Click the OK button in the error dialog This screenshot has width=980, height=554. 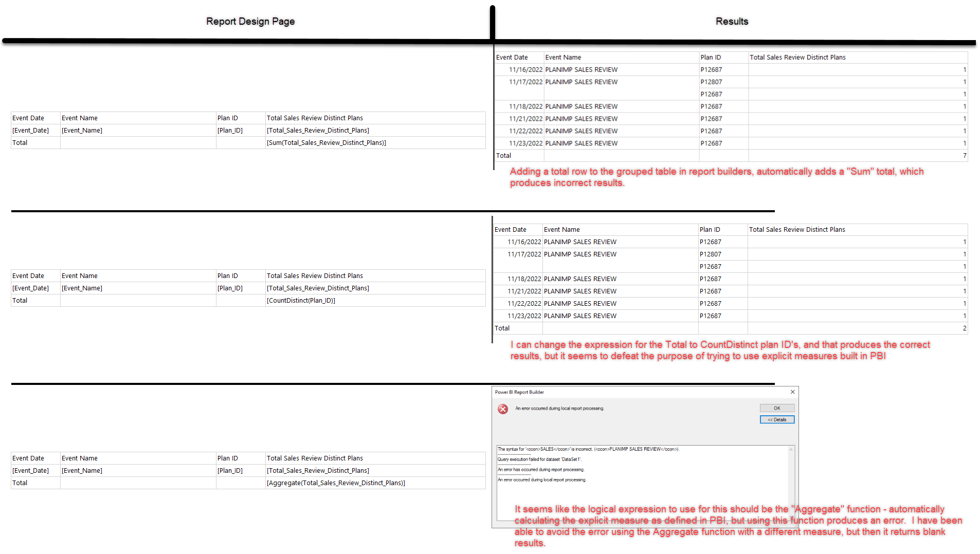tap(776, 408)
